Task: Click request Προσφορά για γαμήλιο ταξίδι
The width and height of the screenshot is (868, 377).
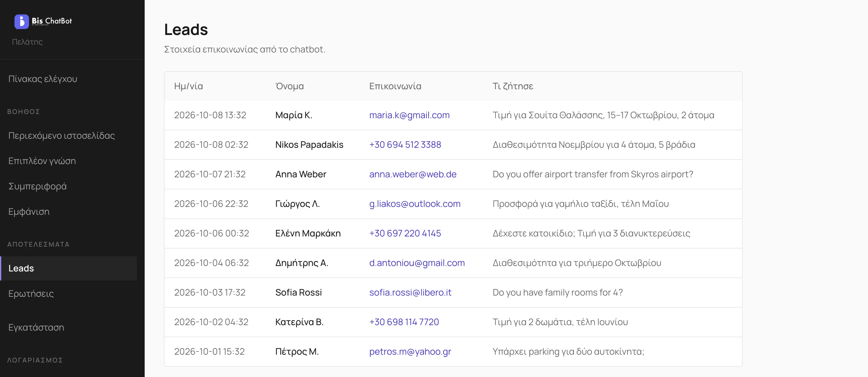Action: 580,204
